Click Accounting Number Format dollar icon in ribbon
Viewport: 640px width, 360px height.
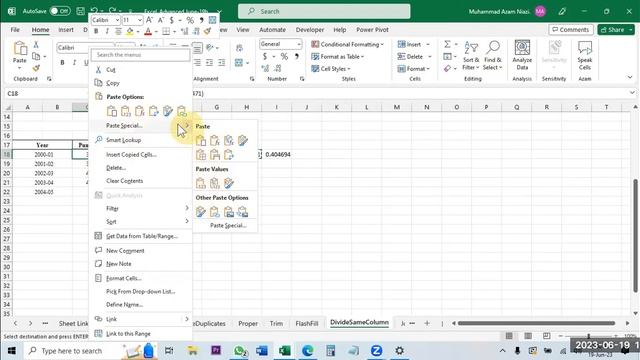click(x=264, y=56)
